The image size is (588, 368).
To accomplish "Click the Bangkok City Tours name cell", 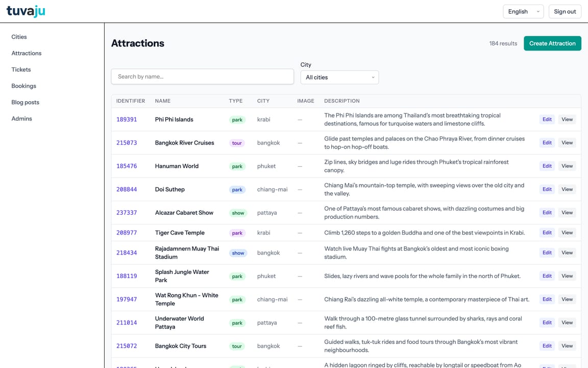I will pyautogui.click(x=181, y=346).
